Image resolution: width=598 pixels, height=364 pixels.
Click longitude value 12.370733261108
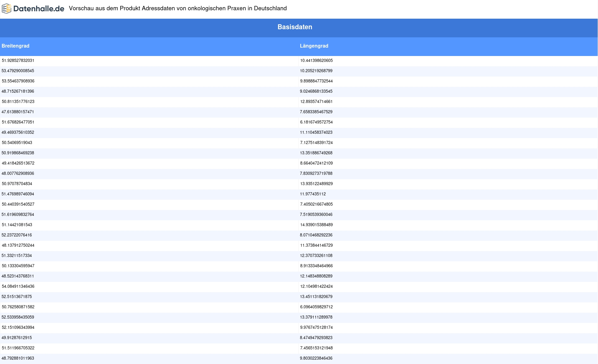[x=316, y=256]
